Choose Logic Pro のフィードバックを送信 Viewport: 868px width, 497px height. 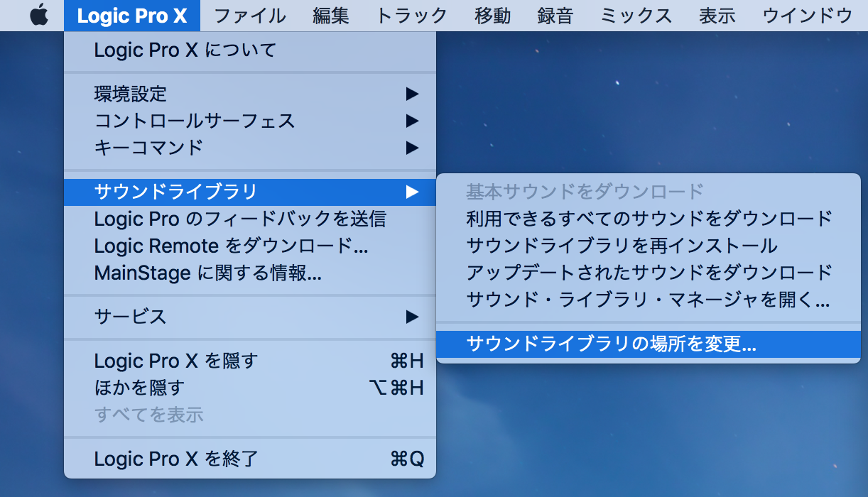pos(240,219)
